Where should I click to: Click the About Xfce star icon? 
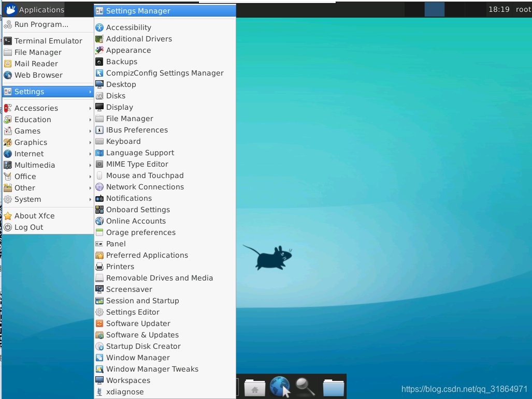8,216
